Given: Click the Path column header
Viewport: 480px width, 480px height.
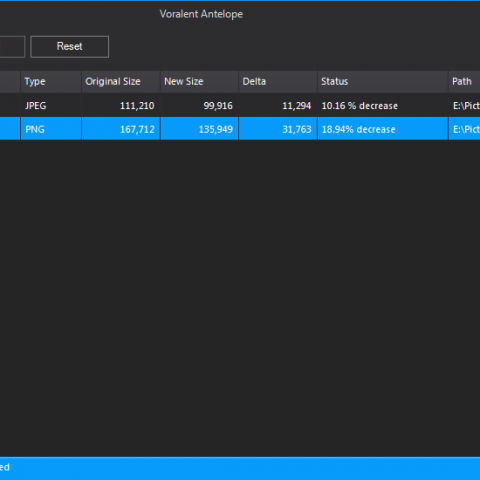Looking at the screenshot, I should pos(464,81).
